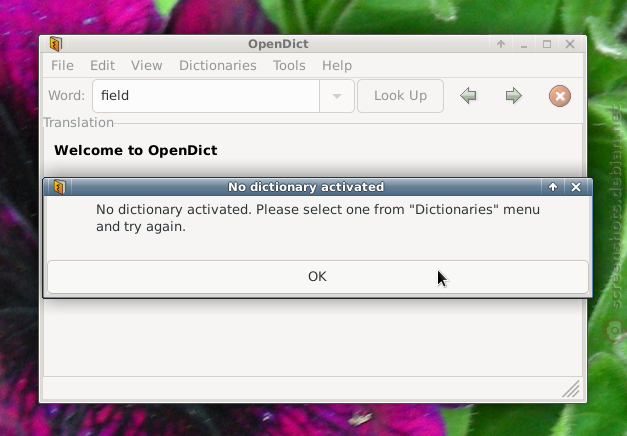Click the 'Welcome to OpenDict' heading text
627x436 pixels.
click(x=136, y=150)
